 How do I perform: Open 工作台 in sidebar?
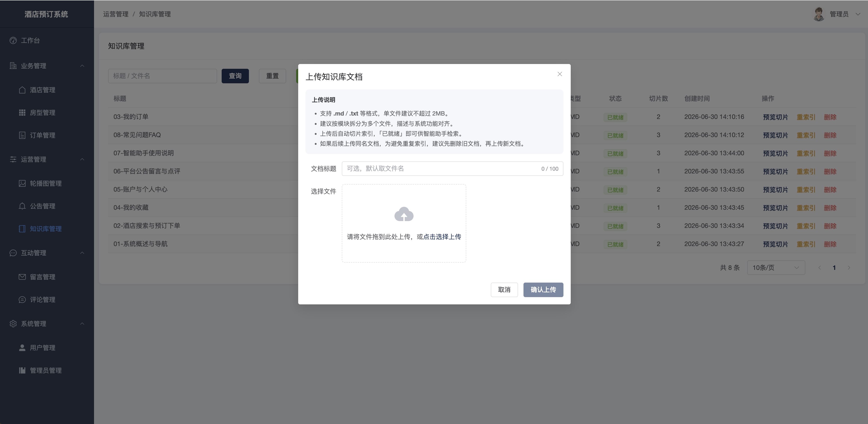coord(47,40)
